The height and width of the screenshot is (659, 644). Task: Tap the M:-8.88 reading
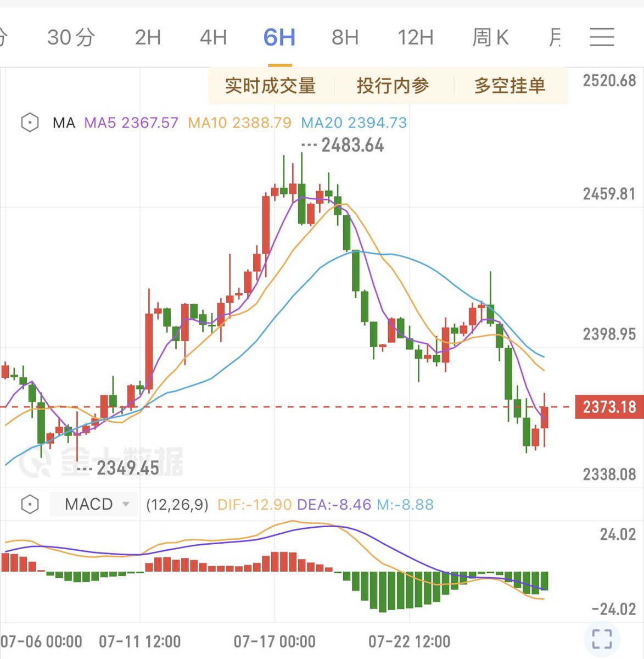point(405,504)
